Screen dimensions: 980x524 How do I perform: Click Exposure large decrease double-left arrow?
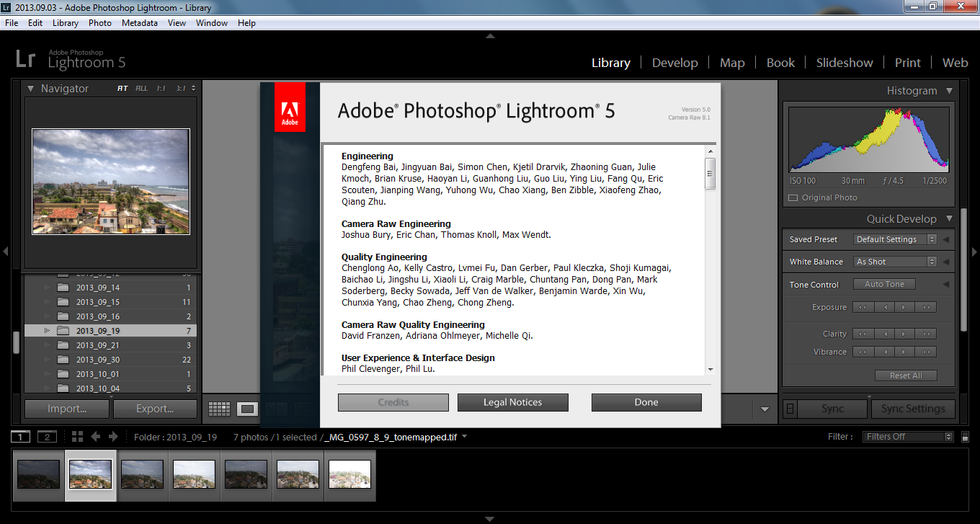click(863, 307)
